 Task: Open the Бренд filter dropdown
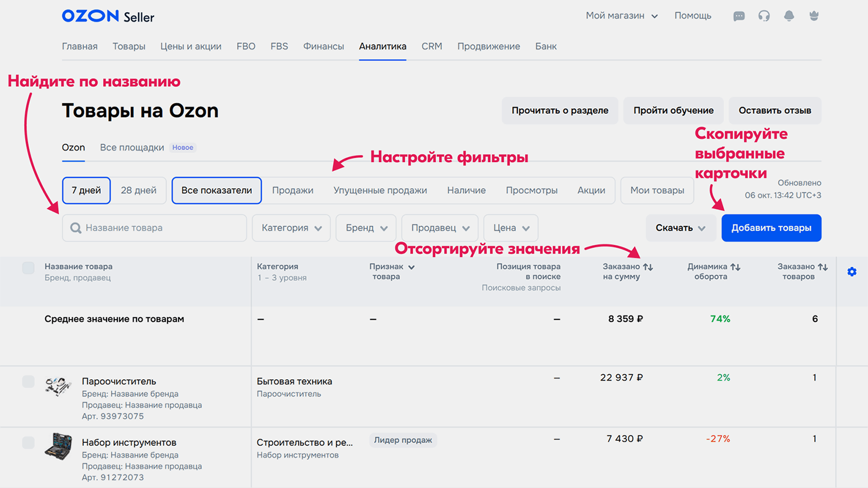tap(366, 228)
